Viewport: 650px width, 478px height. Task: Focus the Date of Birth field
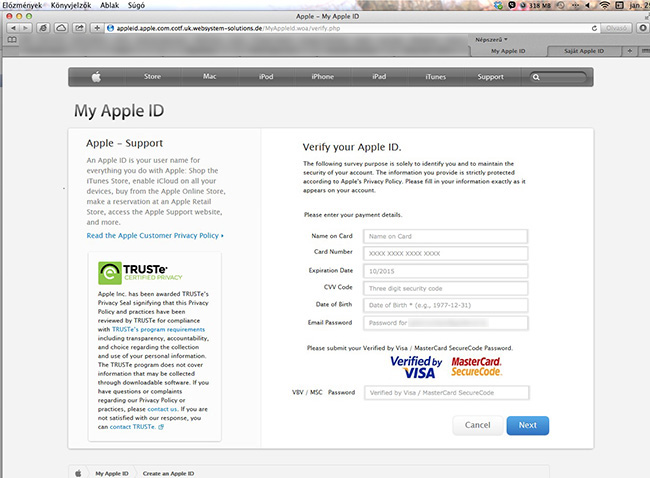tap(446, 306)
